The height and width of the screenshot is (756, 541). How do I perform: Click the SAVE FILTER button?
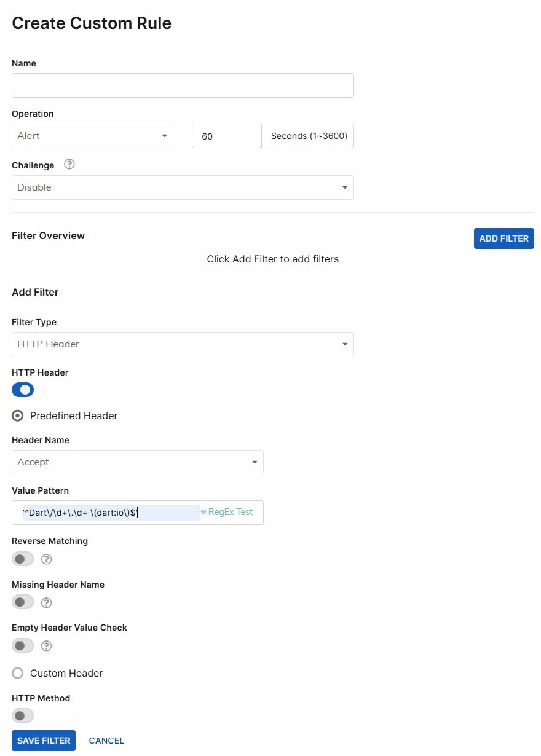point(44,741)
